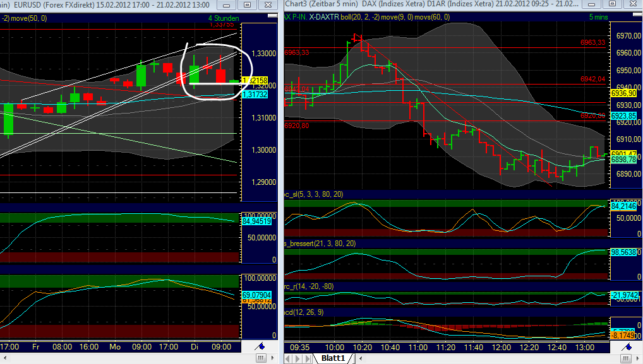Click the last-sheet navigation arrow icon
This screenshot has height=364, width=643.
[x=308, y=358]
